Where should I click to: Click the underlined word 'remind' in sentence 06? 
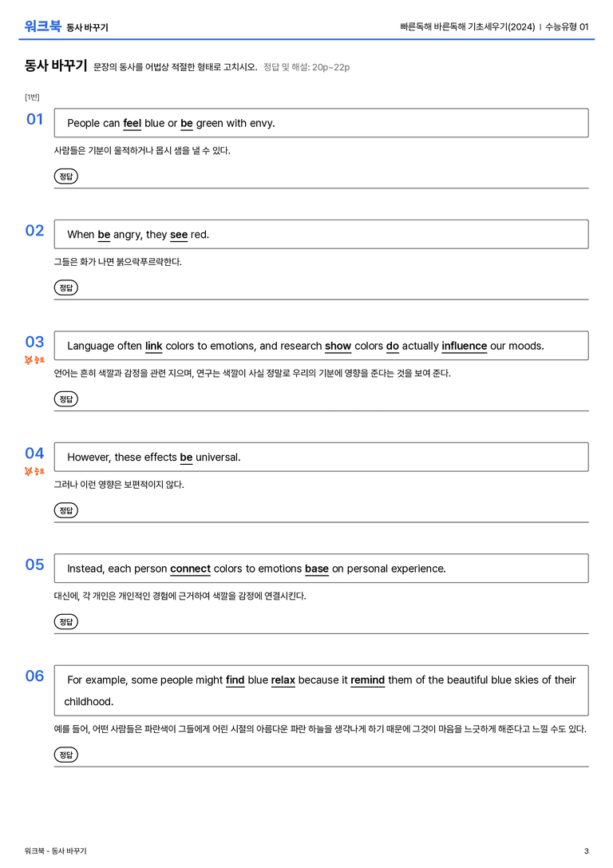point(367,680)
